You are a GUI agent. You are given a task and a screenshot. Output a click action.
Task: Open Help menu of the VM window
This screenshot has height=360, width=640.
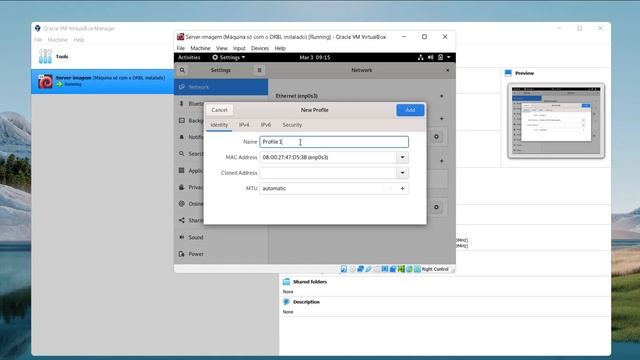click(280, 48)
